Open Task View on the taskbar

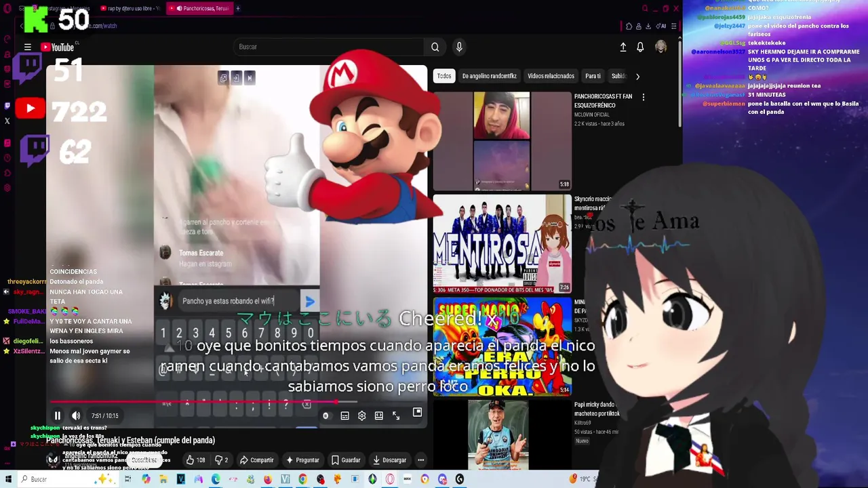click(127, 479)
